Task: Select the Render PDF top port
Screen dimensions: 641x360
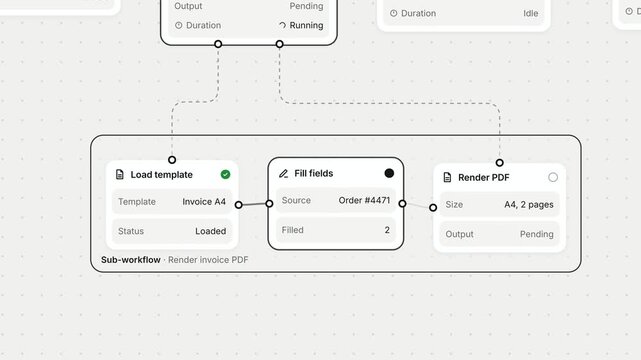Action: point(500,163)
